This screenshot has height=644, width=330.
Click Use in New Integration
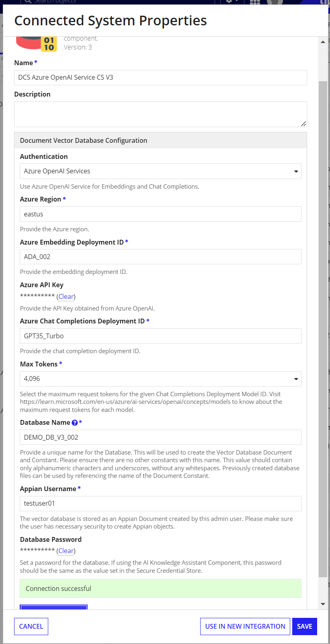point(245,626)
